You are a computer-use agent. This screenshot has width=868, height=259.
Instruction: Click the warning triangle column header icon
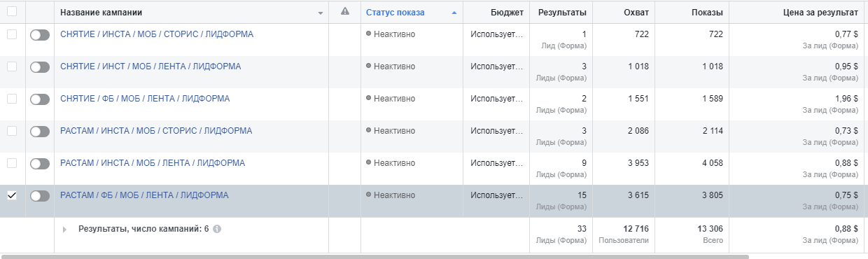(344, 12)
